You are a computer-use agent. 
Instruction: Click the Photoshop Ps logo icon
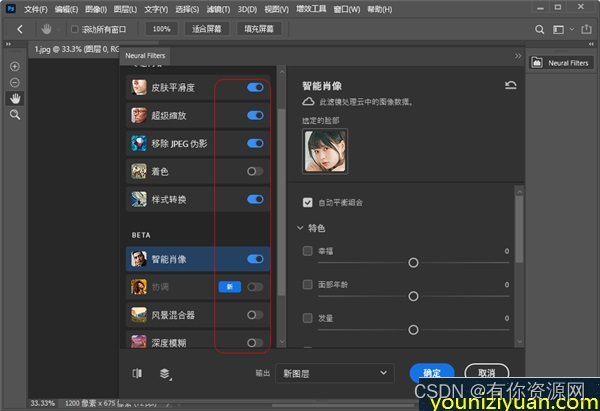(11, 9)
